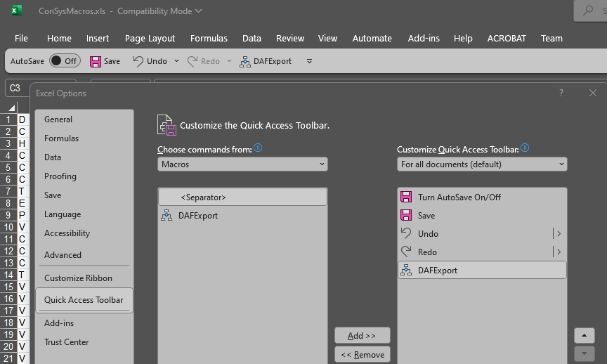607x364 pixels.
Task: Open the search box in title bar
Action: (x=590, y=11)
